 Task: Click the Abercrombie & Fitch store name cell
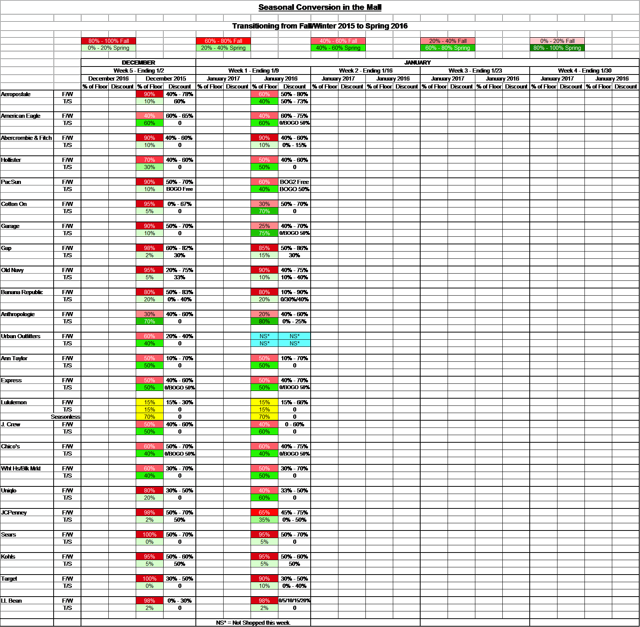click(27, 138)
